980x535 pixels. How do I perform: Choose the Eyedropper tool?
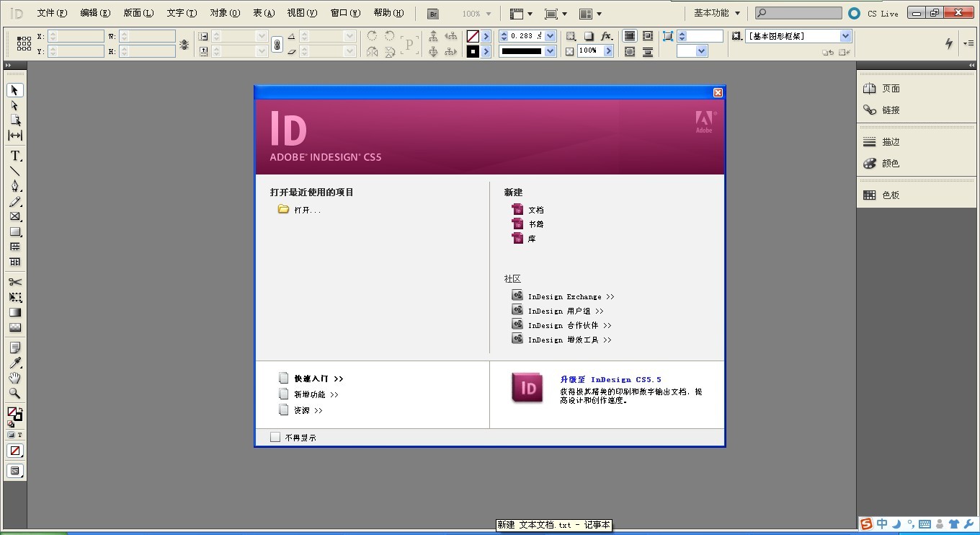[x=15, y=363]
